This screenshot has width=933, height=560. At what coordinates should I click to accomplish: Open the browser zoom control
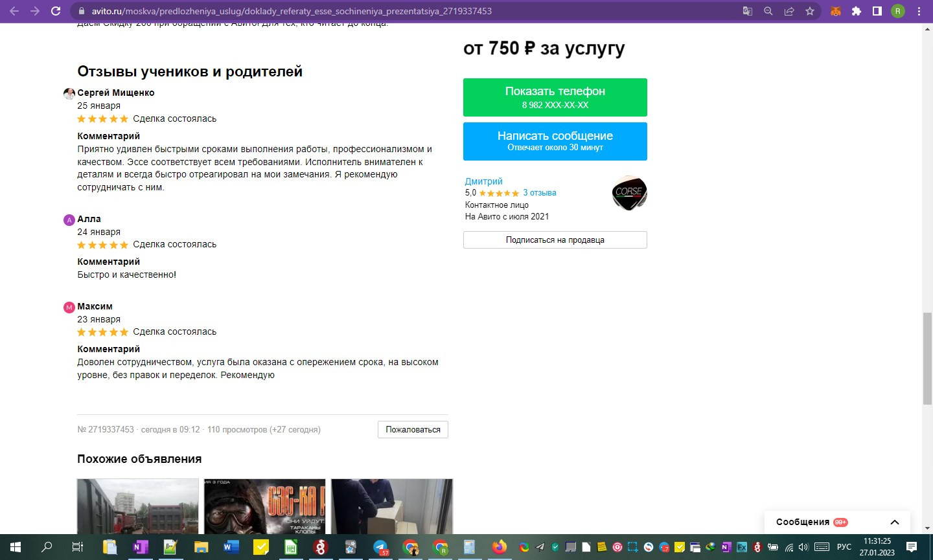click(768, 11)
